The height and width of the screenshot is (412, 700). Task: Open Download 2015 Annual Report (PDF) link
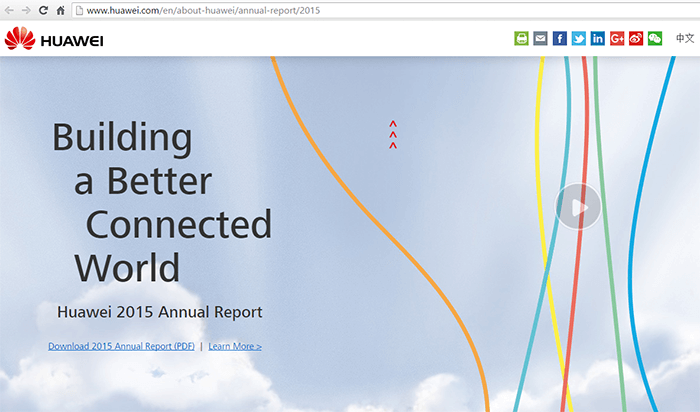121,346
